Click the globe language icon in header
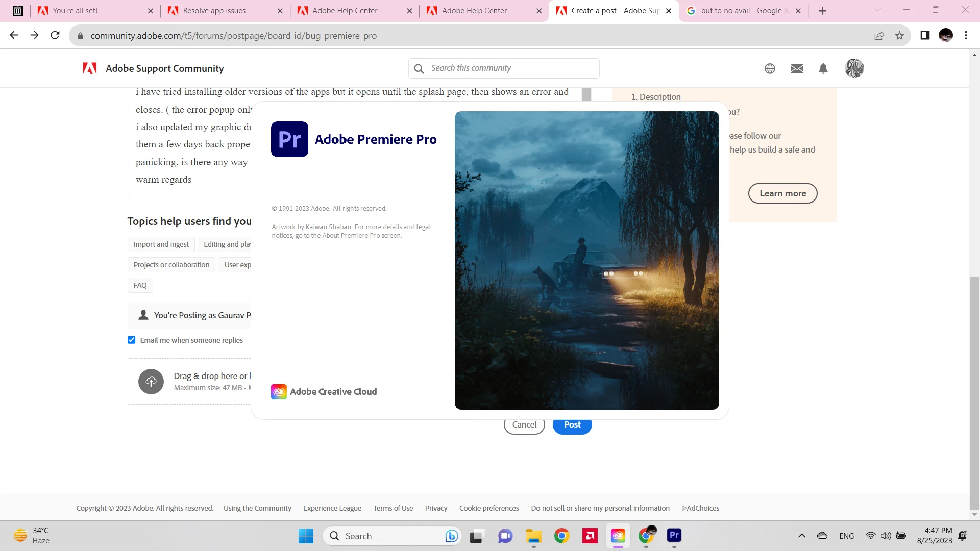 770,68
